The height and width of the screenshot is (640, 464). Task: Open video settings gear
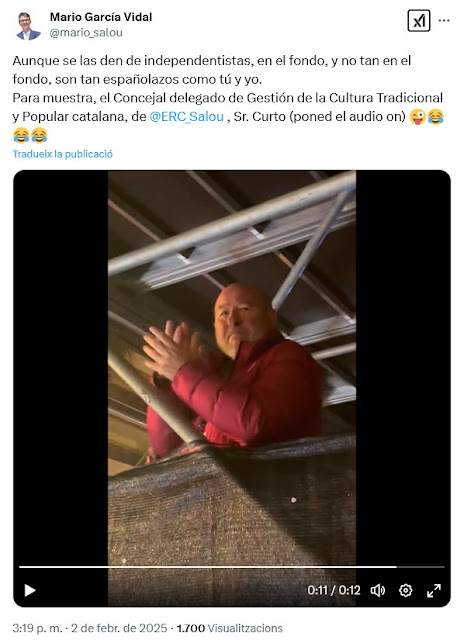click(406, 590)
